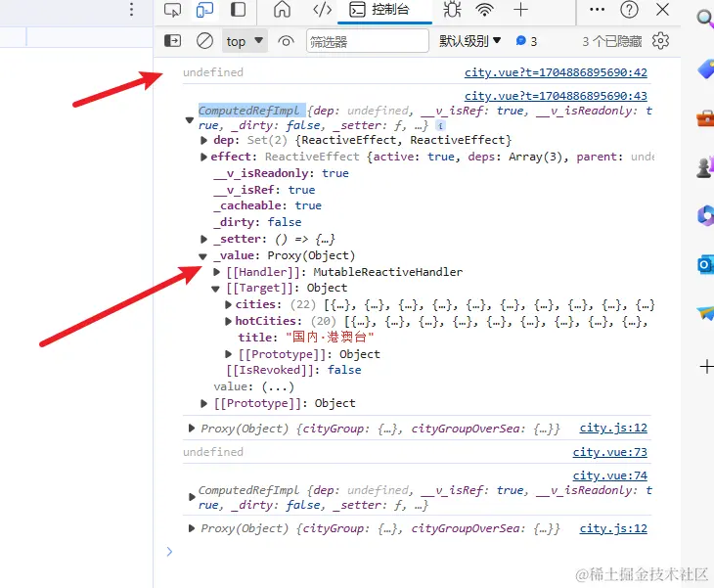Expand the effect: ReactiveEffect property
Viewport: 714px width, 588px height.
coord(204,158)
